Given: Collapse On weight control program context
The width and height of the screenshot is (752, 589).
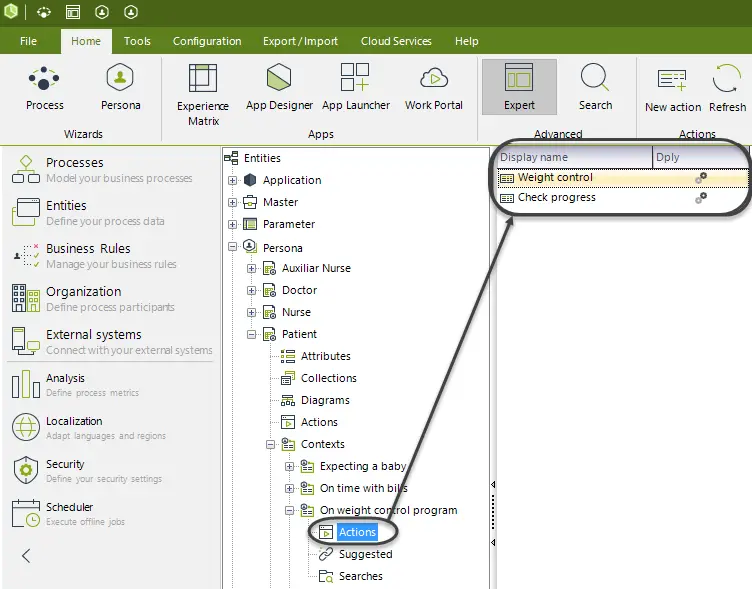Looking at the screenshot, I should 289,510.
